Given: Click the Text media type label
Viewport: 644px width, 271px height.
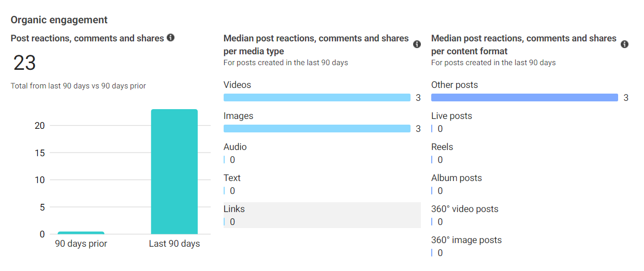Looking at the screenshot, I should (x=232, y=178).
